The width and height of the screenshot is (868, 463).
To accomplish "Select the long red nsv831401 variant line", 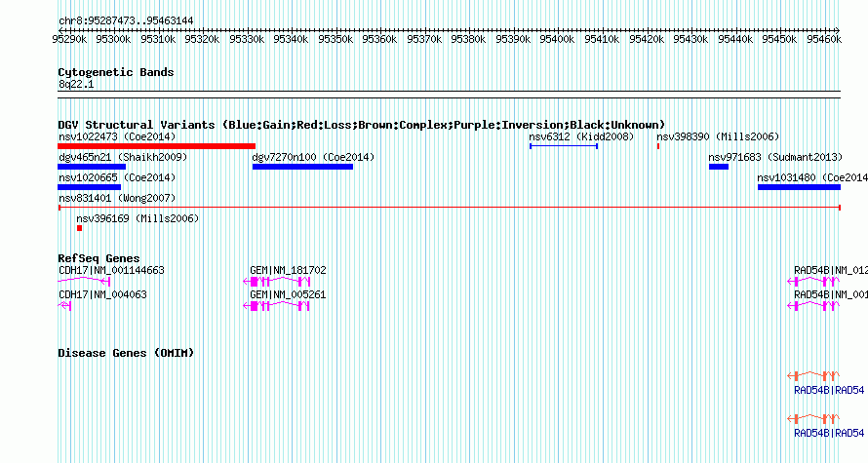I will 450,208.
